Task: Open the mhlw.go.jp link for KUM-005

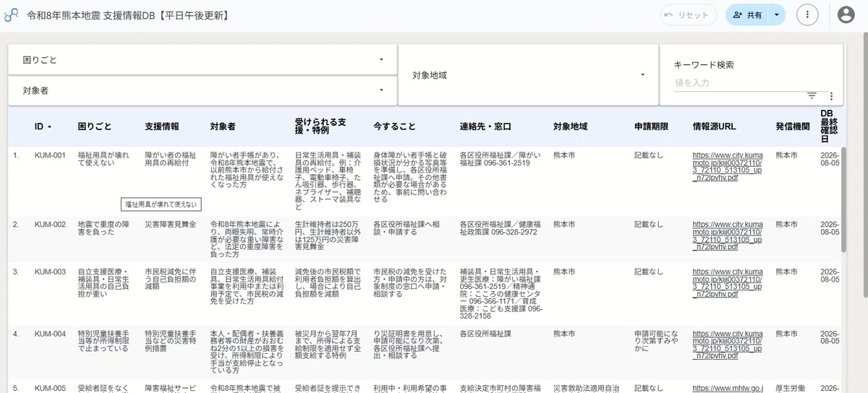Action: (728, 388)
